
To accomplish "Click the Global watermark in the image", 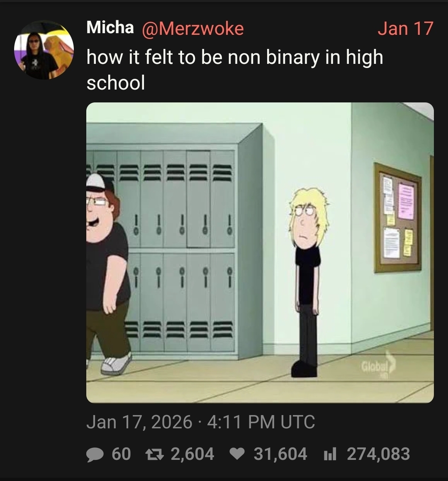I will pyautogui.click(x=377, y=365).
